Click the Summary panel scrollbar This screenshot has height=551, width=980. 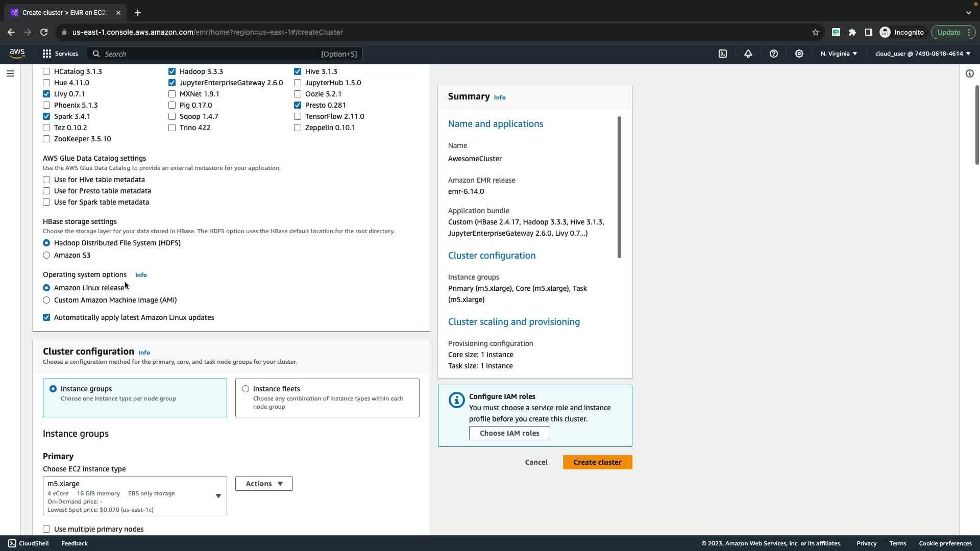(619, 187)
